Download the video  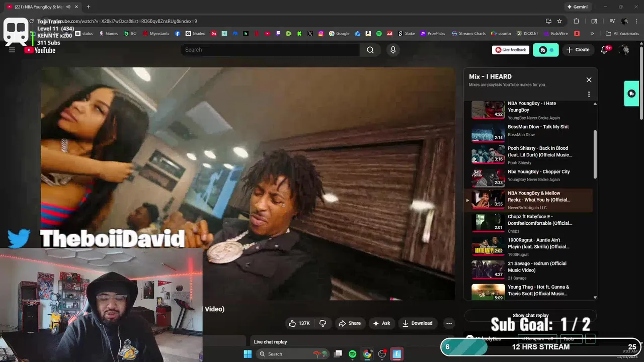[x=418, y=323]
